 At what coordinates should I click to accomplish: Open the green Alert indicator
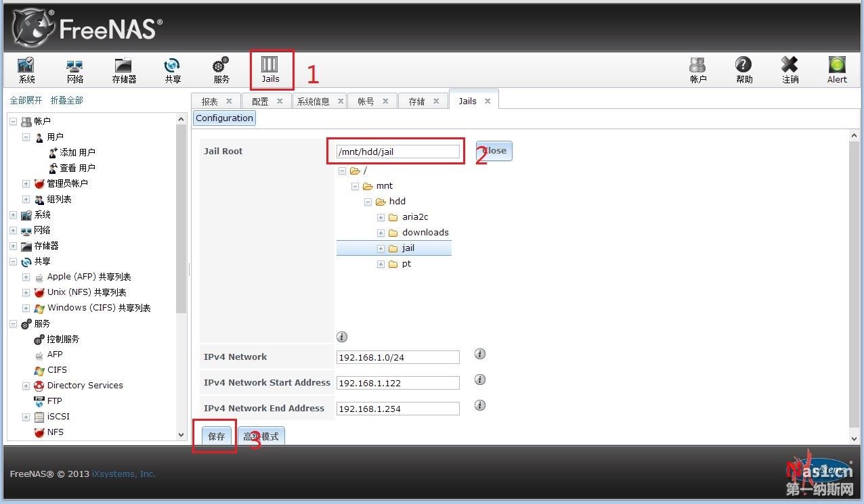838,70
